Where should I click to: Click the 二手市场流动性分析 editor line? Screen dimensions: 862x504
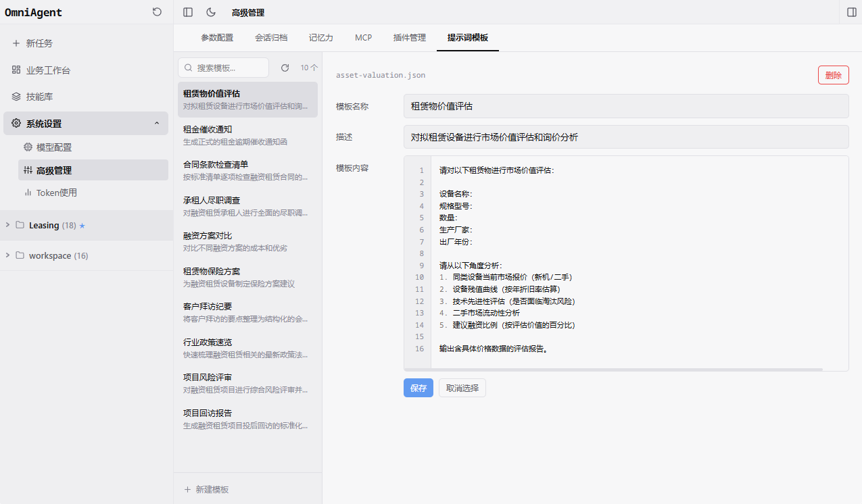(x=479, y=313)
